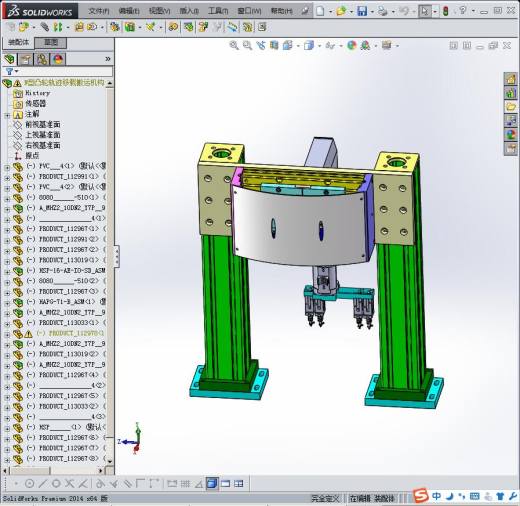Screen dimensions: 520x506
Task: Open the DisplayManager appearance sphere tab
Action: [x=58, y=59]
